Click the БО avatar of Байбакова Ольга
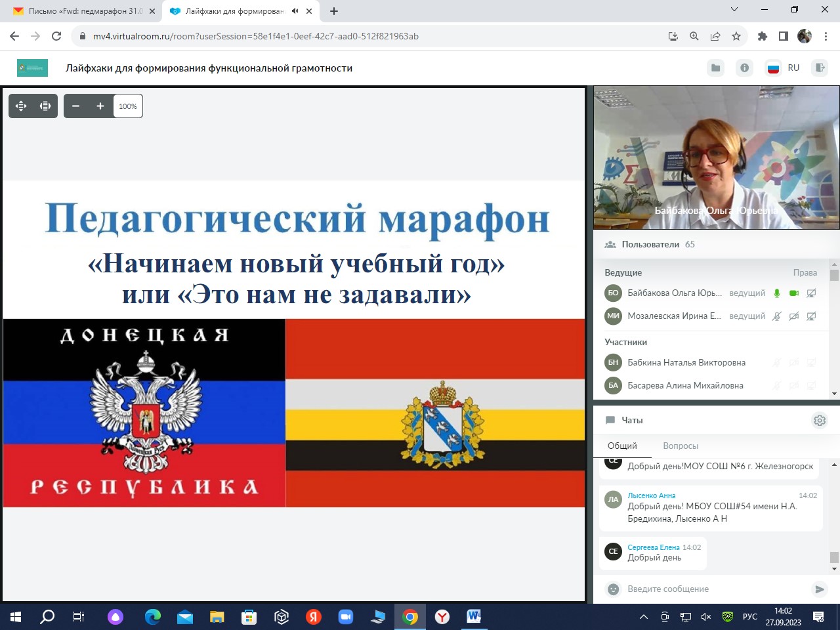 tap(613, 293)
